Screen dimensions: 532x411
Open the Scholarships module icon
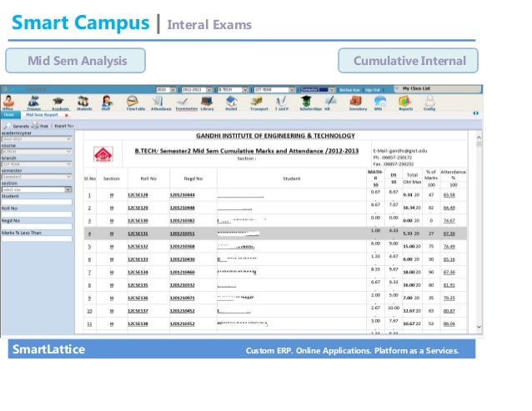click(307, 103)
